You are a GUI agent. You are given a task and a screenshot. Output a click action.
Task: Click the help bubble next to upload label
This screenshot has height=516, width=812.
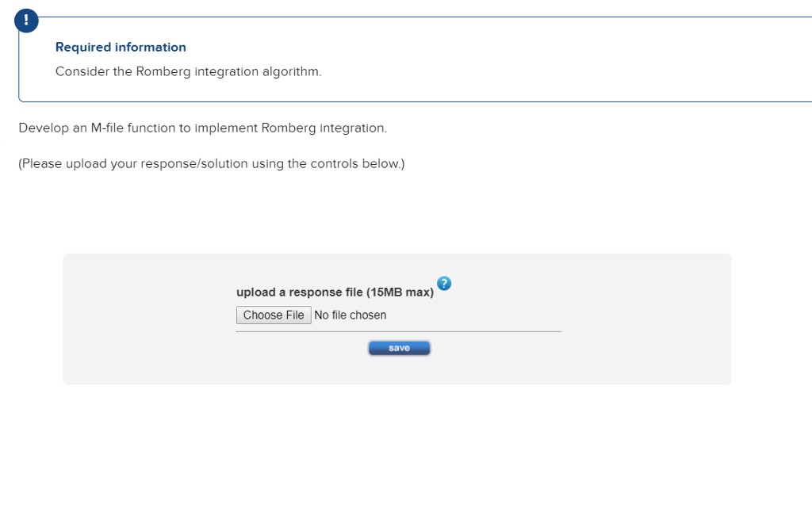444,284
